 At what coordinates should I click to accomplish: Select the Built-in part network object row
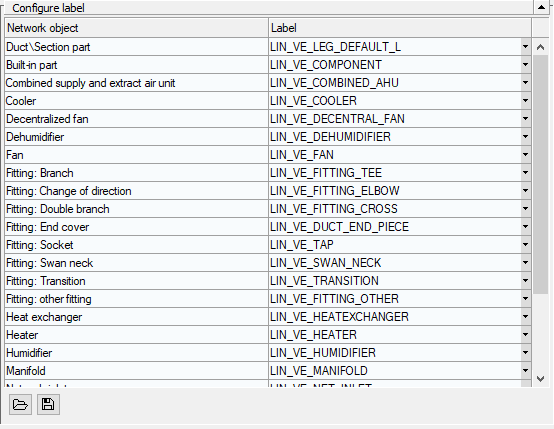click(x=136, y=65)
